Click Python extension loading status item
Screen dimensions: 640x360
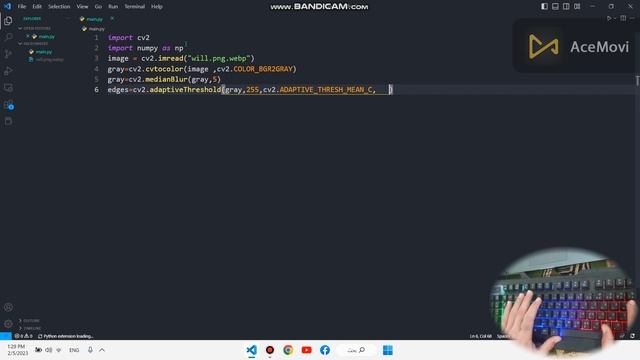(x=65, y=336)
